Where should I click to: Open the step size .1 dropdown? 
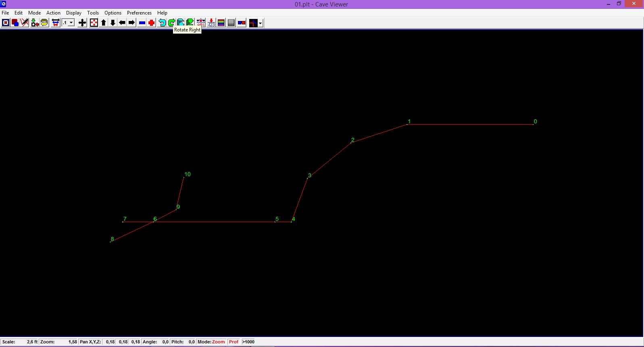(x=71, y=23)
